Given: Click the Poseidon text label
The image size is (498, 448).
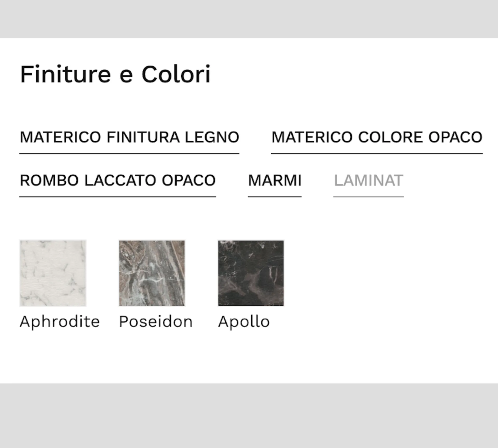Looking at the screenshot, I should (x=156, y=322).
